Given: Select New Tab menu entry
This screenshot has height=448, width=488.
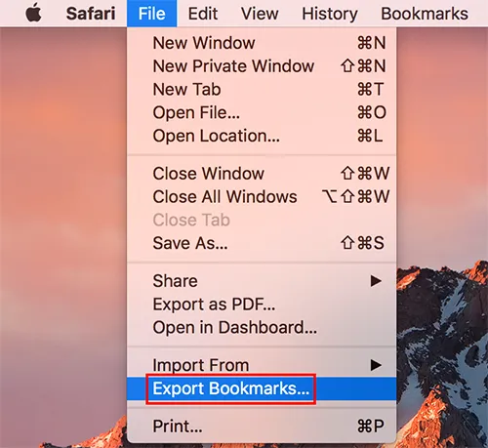Looking at the screenshot, I should (262, 89).
